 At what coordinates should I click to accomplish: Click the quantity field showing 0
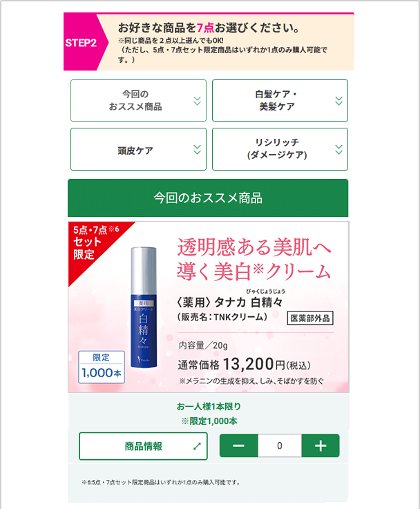280,445
